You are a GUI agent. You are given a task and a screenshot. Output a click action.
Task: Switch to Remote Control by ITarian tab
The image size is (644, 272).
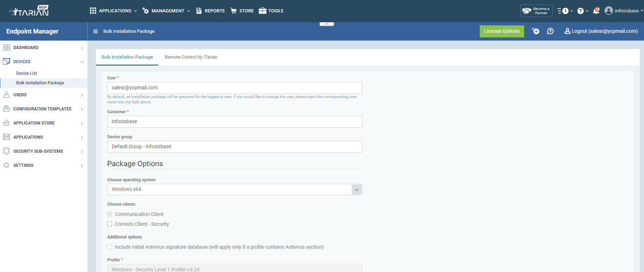pyautogui.click(x=191, y=57)
